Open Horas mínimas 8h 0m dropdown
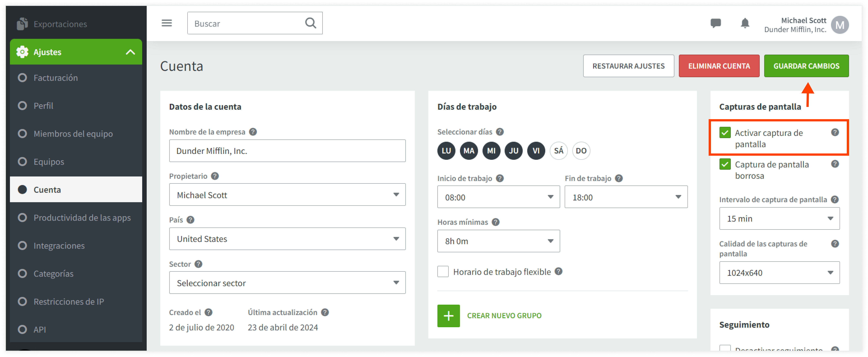868x357 pixels. [498, 241]
